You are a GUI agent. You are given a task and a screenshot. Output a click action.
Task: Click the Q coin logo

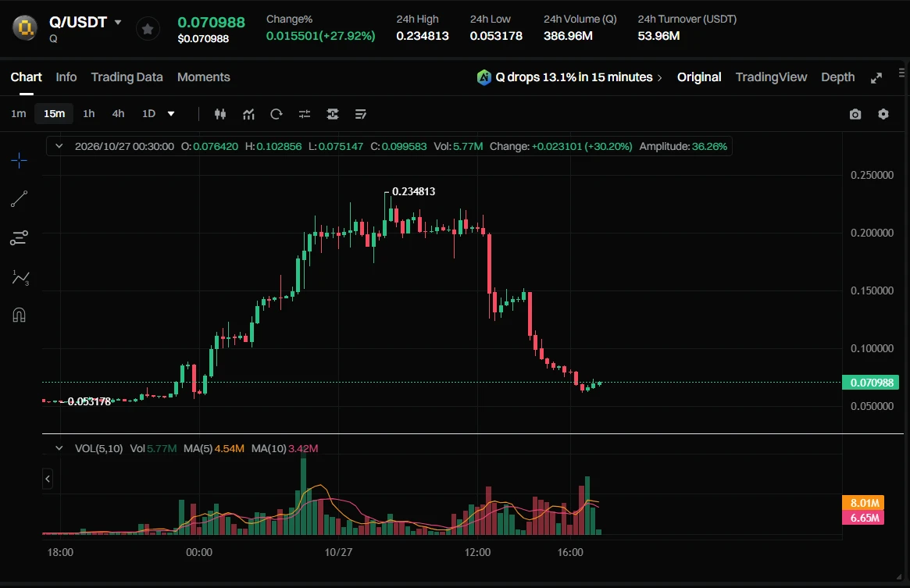(25, 27)
